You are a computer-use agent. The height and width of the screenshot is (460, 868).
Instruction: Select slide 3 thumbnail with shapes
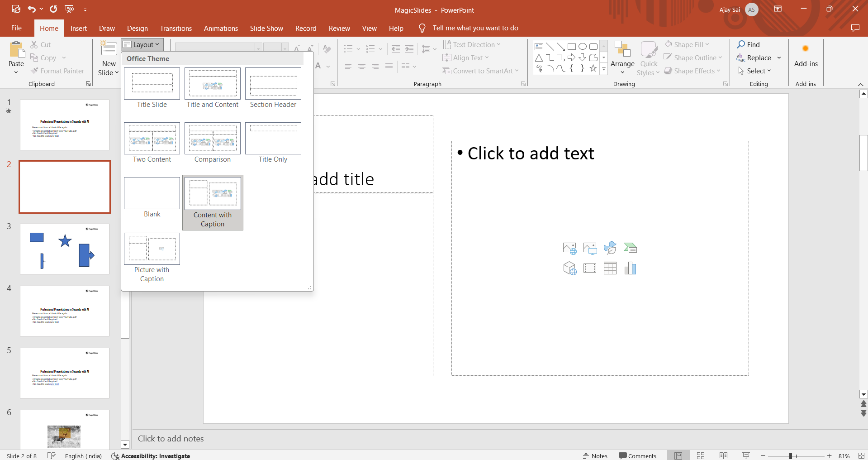pos(65,249)
